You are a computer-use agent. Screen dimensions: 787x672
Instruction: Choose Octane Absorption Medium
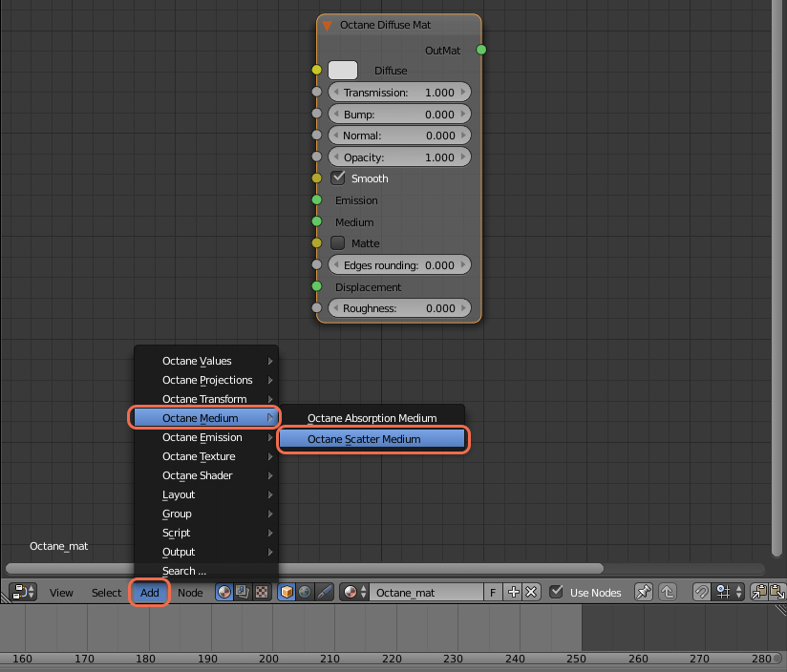tap(372, 418)
